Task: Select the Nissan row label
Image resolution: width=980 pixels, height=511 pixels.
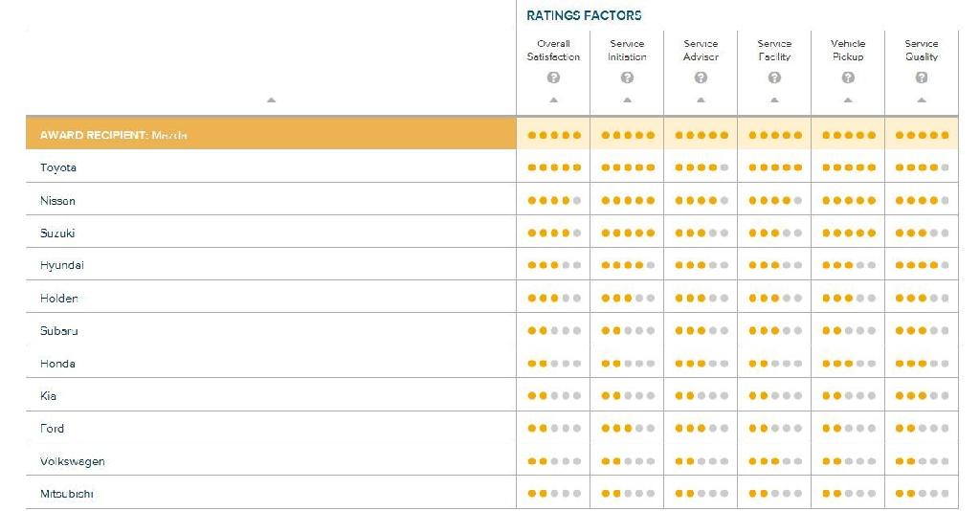Action: [x=57, y=201]
